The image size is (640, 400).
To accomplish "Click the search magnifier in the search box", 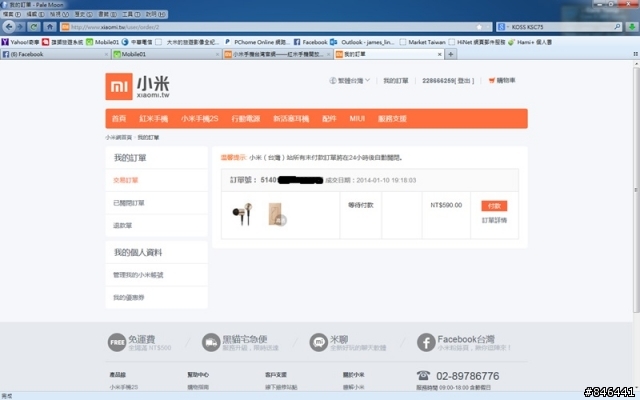I will tap(617, 27).
